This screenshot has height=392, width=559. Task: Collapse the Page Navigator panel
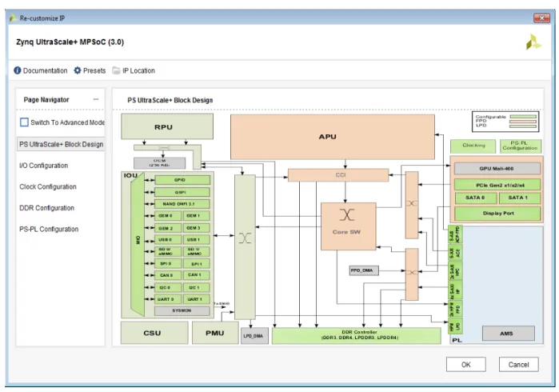pyautogui.click(x=96, y=99)
